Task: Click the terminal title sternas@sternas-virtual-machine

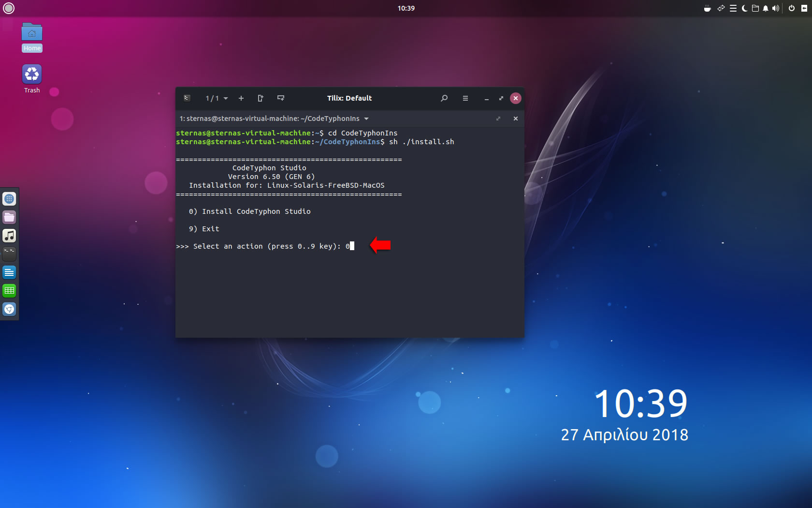Action: point(270,119)
